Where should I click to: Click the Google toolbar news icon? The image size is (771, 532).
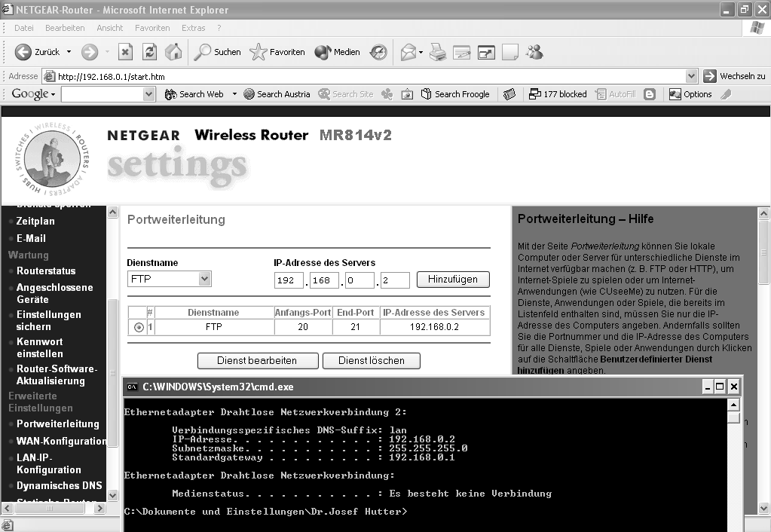coord(509,94)
